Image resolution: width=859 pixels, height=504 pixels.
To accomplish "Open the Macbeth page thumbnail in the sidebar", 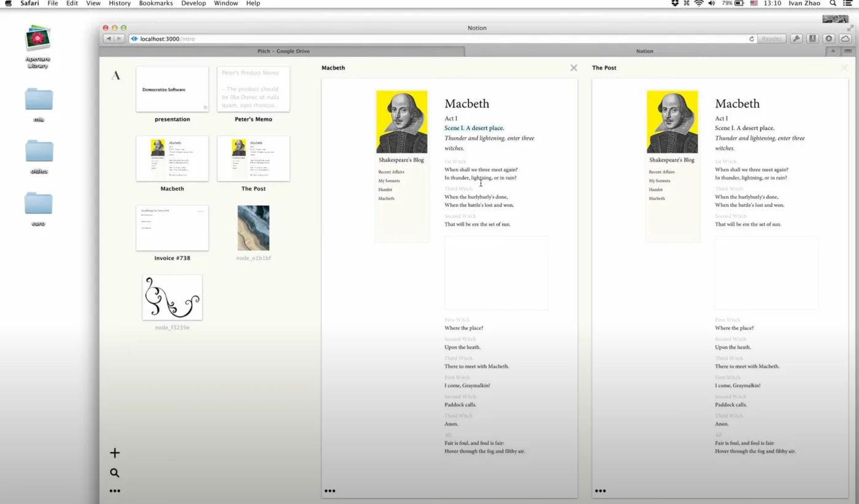I will tap(172, 159).
